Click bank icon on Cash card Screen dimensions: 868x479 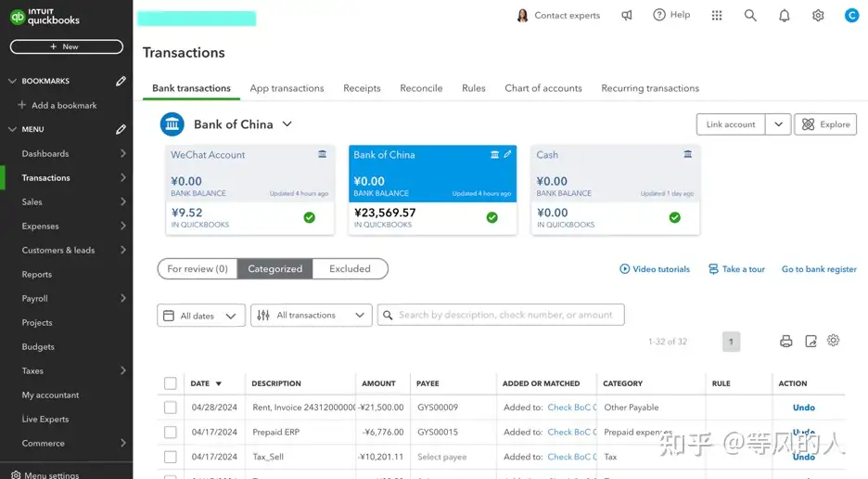tap(687, 154)
